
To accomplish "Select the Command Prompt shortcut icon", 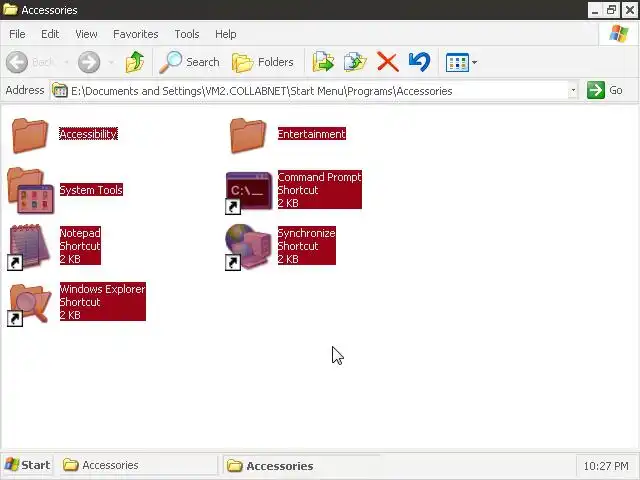I will (249, 191).
